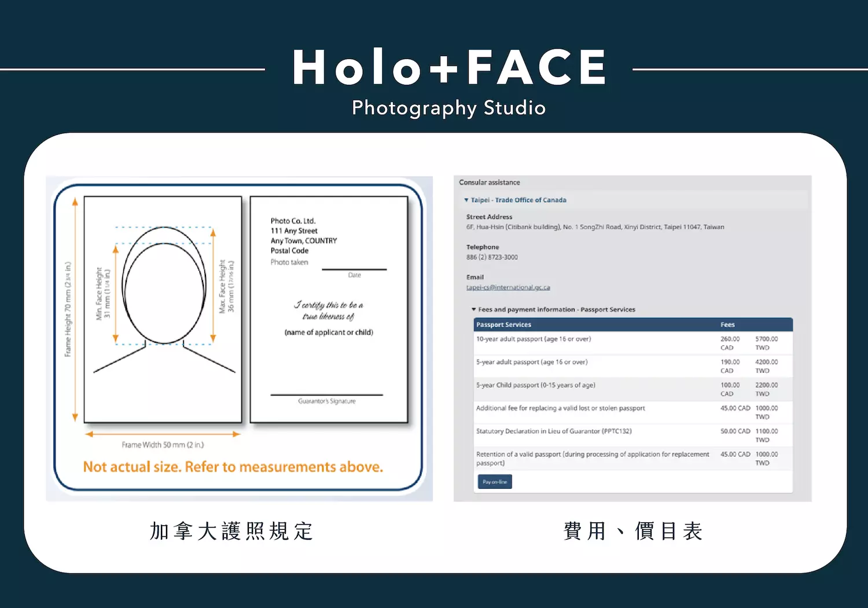
Task: Click the Consular assistance heading
Action: click(x=490, y=182)
